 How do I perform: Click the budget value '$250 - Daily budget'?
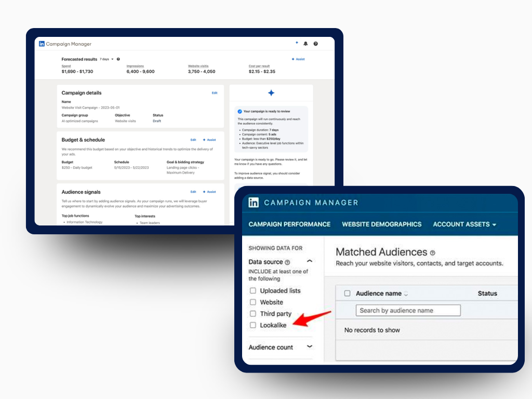(77, 168)
